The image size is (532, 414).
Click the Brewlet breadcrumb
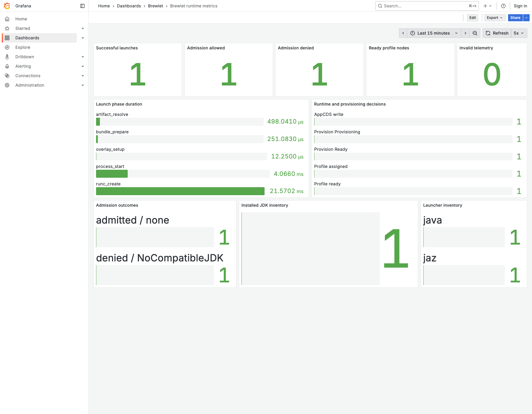click(155, 6)
